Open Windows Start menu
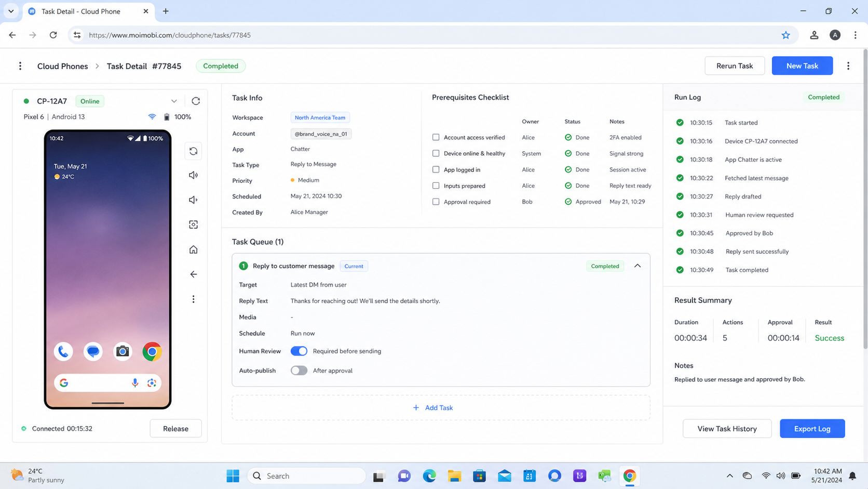This screenshot has height=489, width=868. (x=233, y=476)
